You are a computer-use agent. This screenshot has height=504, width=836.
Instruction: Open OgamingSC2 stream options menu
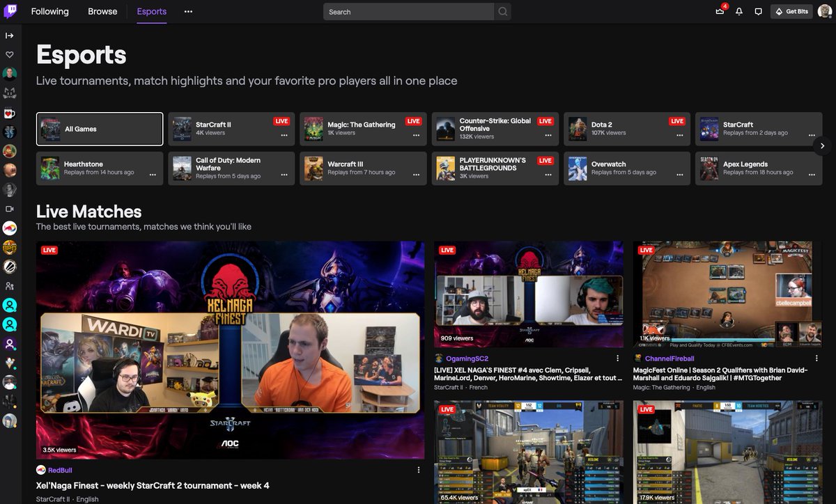(618, 359)
